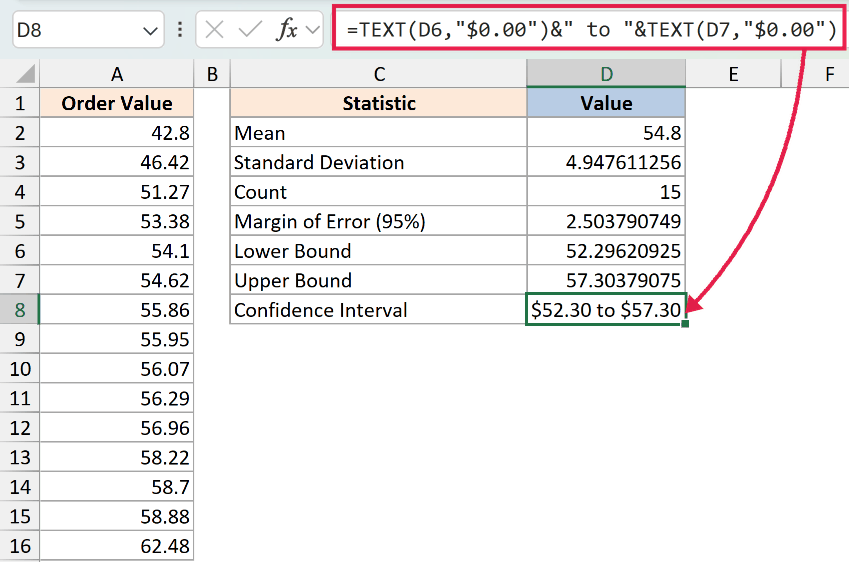Click the Count label cell

pyautogui.click(x=378, y=192)
